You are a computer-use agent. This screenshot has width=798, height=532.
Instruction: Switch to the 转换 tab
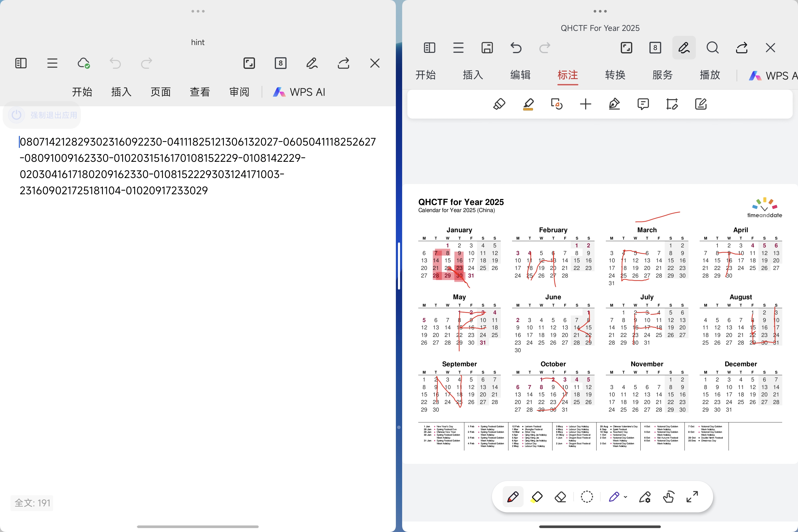click(615, 75)
